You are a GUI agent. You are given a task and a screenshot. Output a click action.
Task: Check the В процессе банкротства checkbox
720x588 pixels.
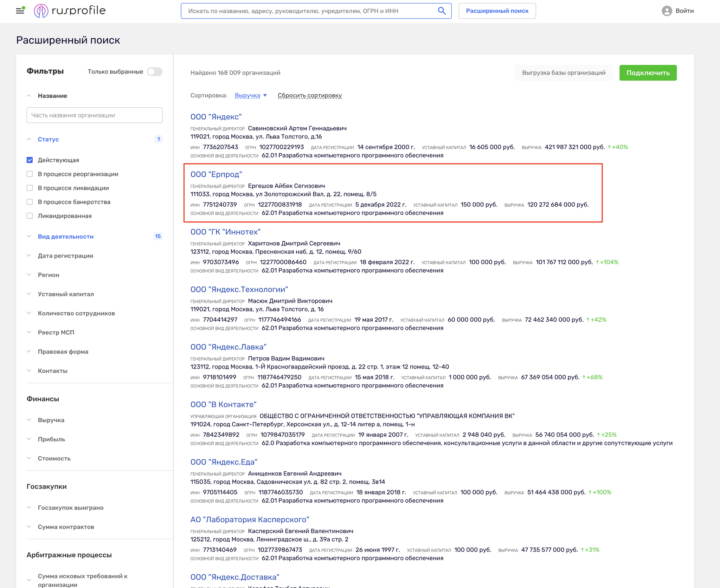click(x=30, y=202)
